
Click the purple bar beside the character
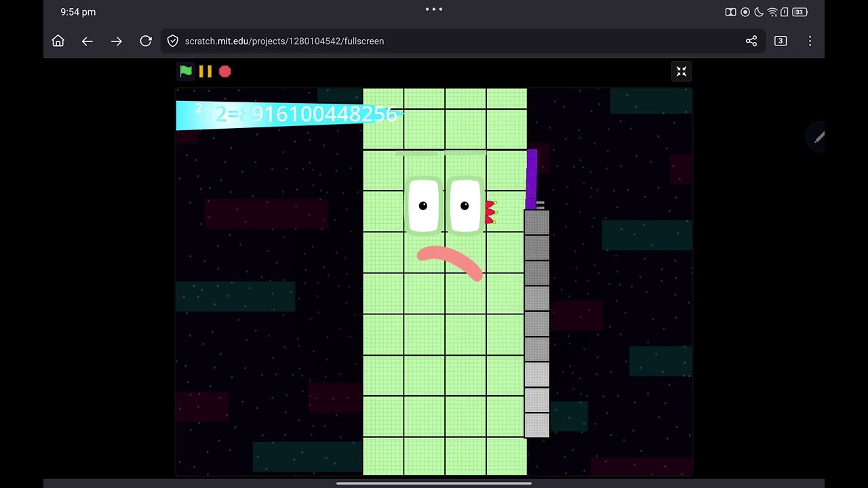pyautogui.click(x=532, y=180)
